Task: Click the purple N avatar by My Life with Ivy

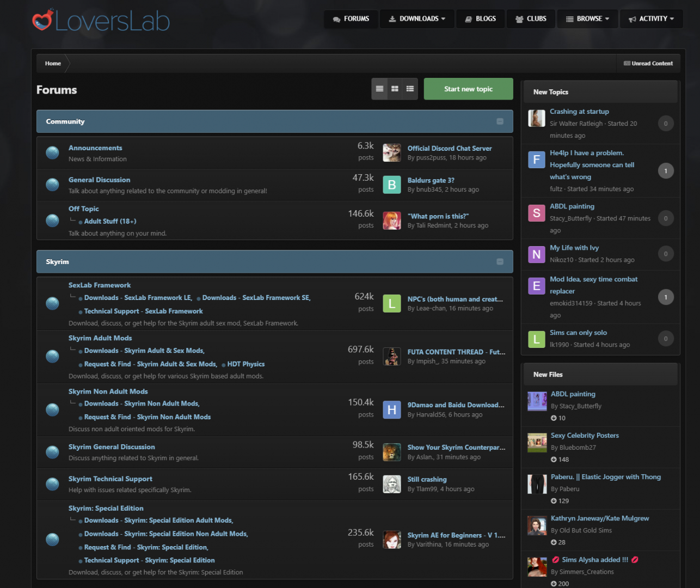Action: (x=536, y=254)
